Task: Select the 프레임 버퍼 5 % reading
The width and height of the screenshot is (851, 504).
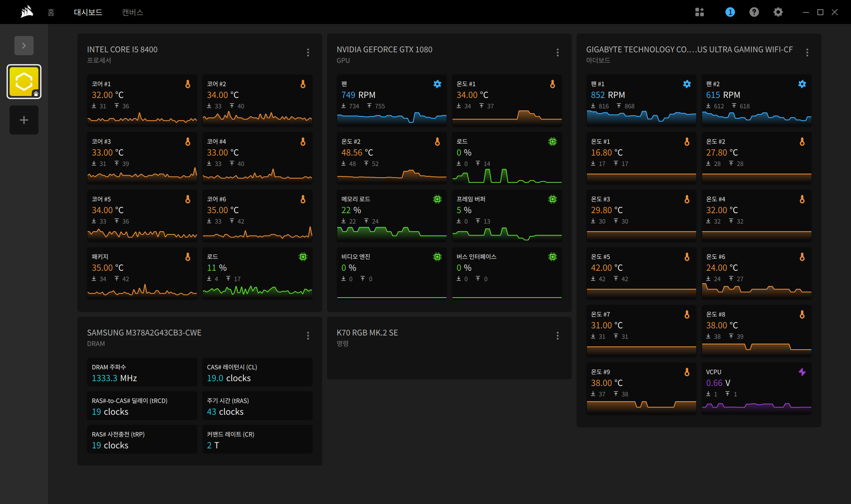Action: (464, 210)
